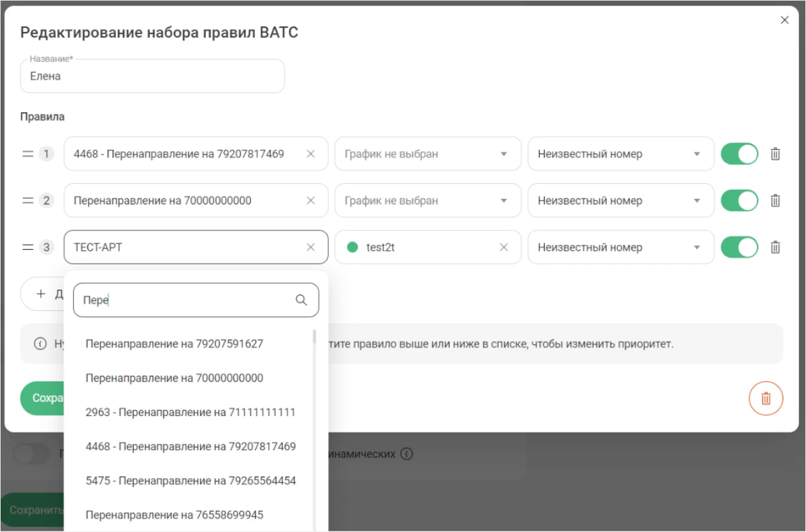Open schedule dropdown 'График не выбран' in rule 2

pos(428,201)
